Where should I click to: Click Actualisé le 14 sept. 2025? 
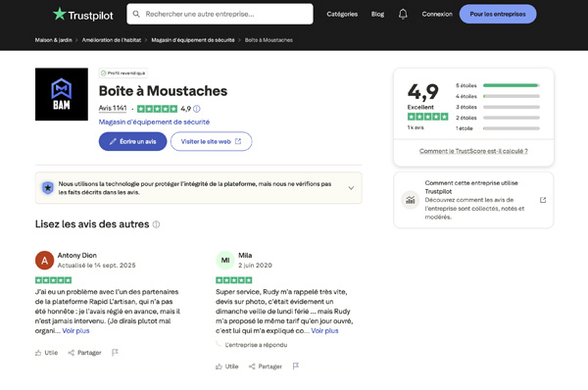(96, 266)
